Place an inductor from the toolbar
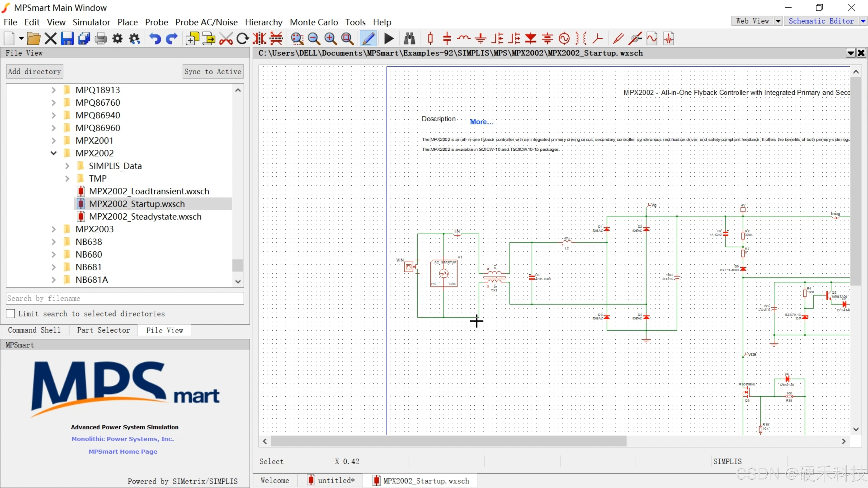Screen dimensions: 868x488 click(464, 39)
